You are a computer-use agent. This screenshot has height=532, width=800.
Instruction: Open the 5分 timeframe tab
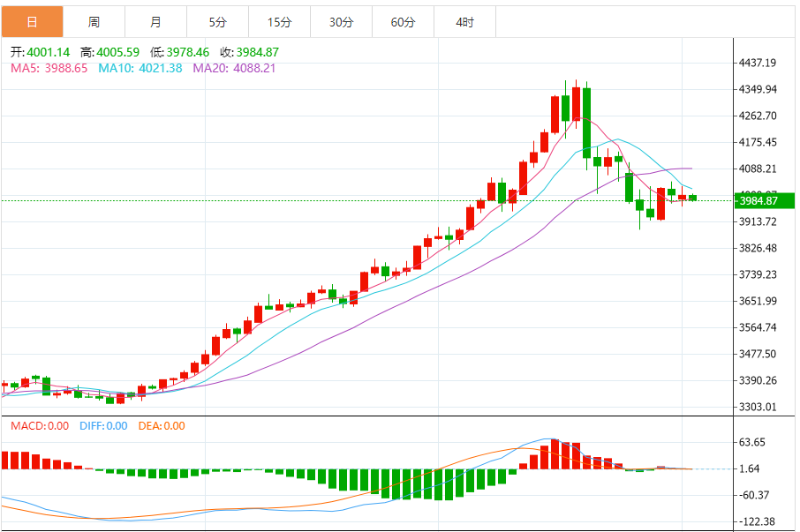[x=217, y=21]
